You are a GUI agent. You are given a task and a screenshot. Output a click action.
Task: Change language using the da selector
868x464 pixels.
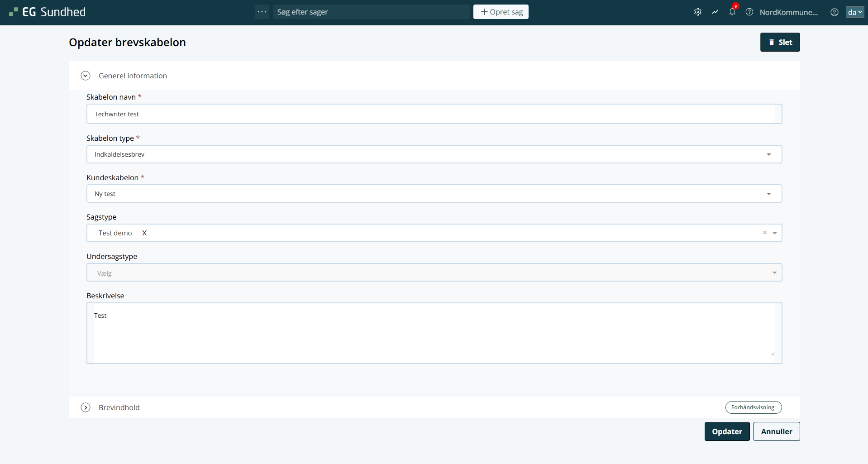(x=854, y=12)
